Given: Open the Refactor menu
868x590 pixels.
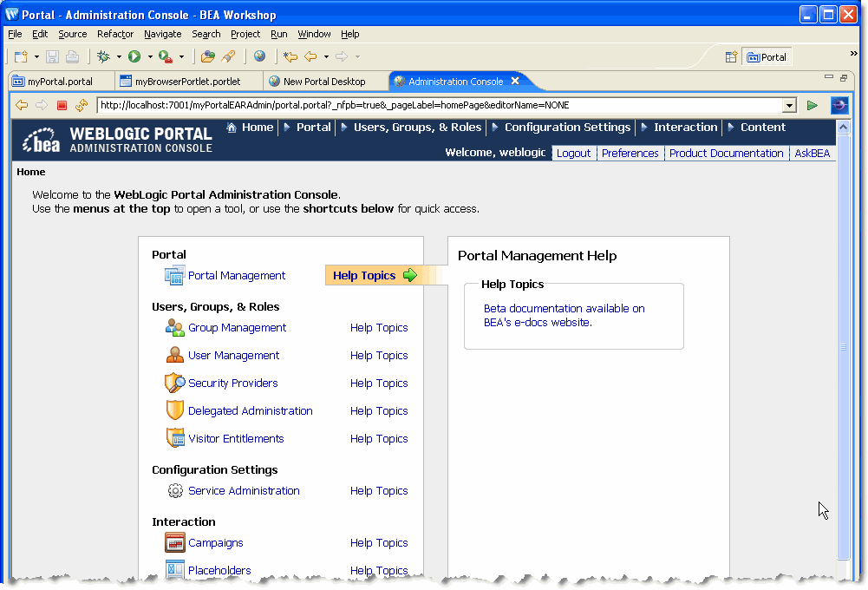Looking at the screenshot, I should point(115,34).
